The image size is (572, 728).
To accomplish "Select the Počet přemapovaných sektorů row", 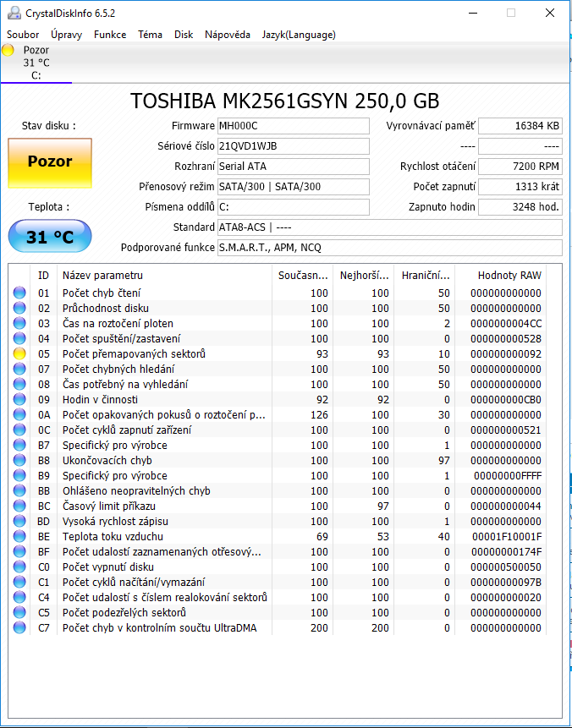I will click(134, 354).
